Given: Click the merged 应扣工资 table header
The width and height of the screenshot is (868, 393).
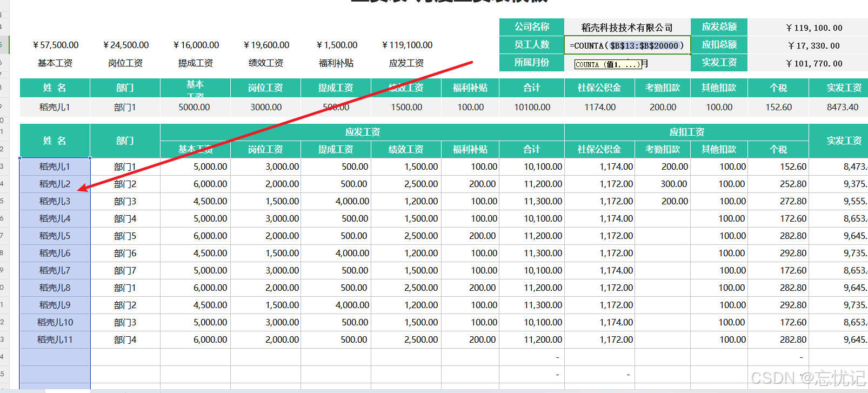Looking at the screenshot, I should (686, 132).
